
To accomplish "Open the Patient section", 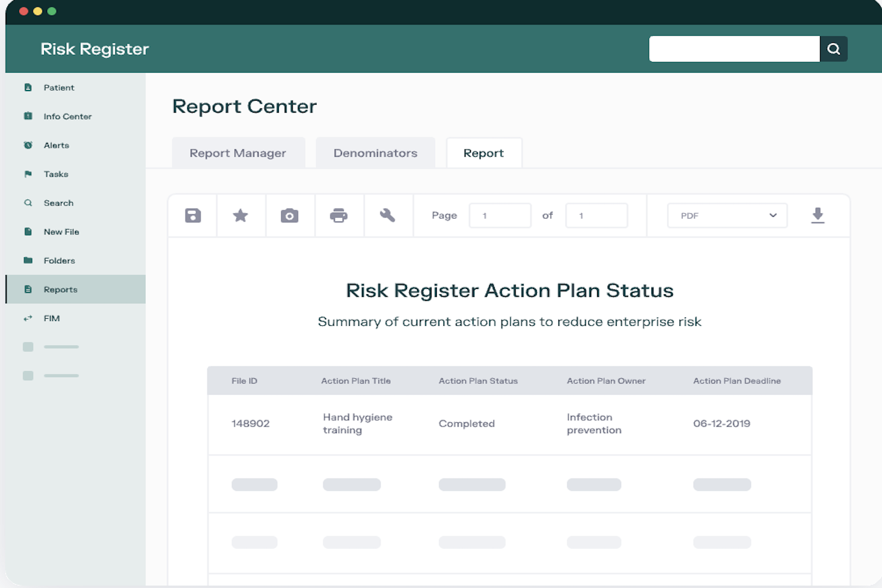I will tap(59, 87).
